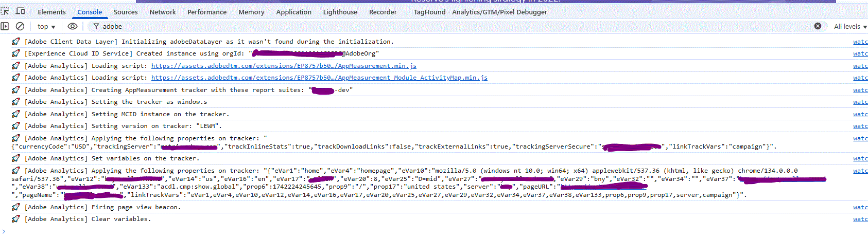Click the filter funnel icon

96,26
